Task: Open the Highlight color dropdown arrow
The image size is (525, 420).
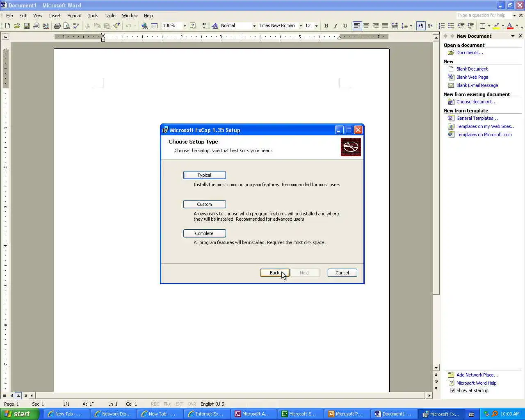Action: 503,26
